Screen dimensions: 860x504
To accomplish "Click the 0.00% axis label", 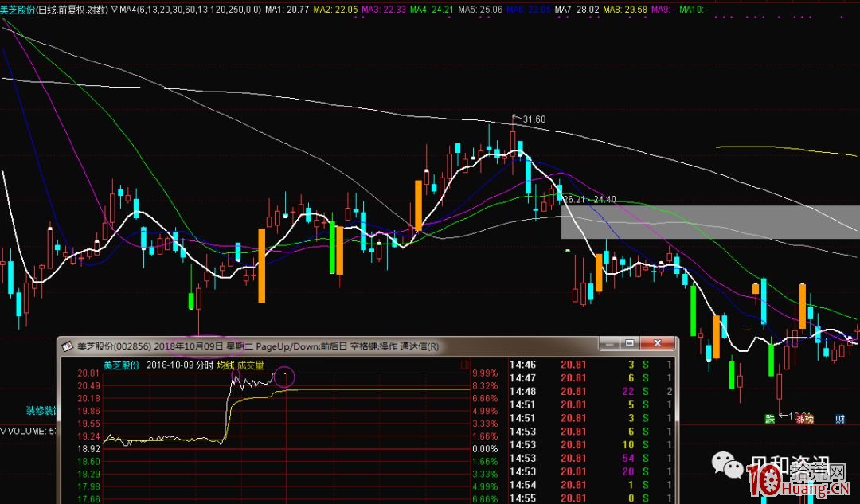I will (485, 449).
